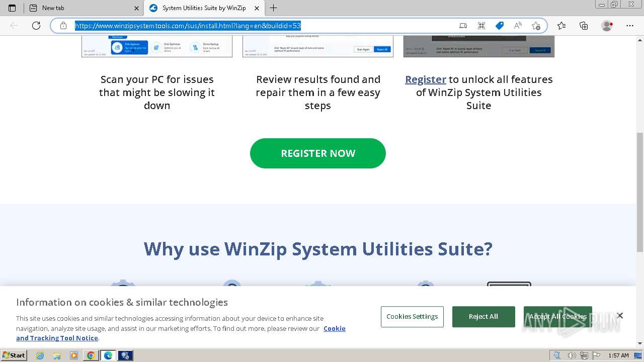Switch to Microsoft Edge in taskbar
644x362 pixels.
pyautogui.click(x=108, y=355)
